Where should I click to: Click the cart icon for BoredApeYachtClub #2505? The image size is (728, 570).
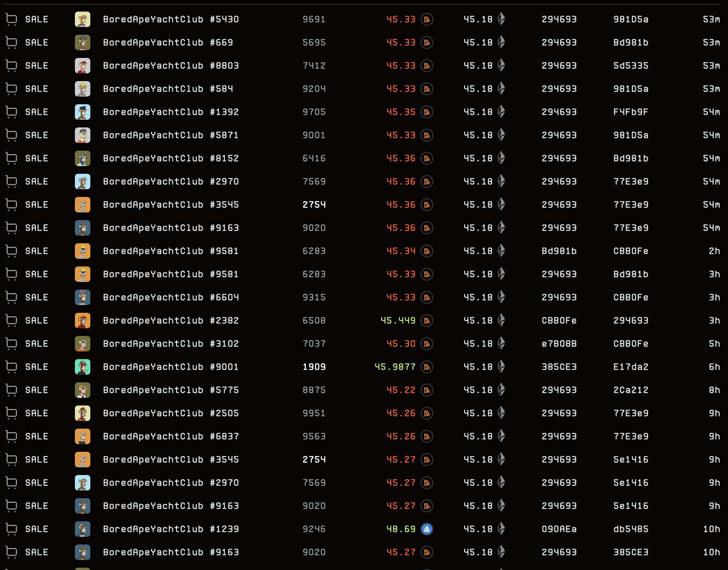point(12,413)
